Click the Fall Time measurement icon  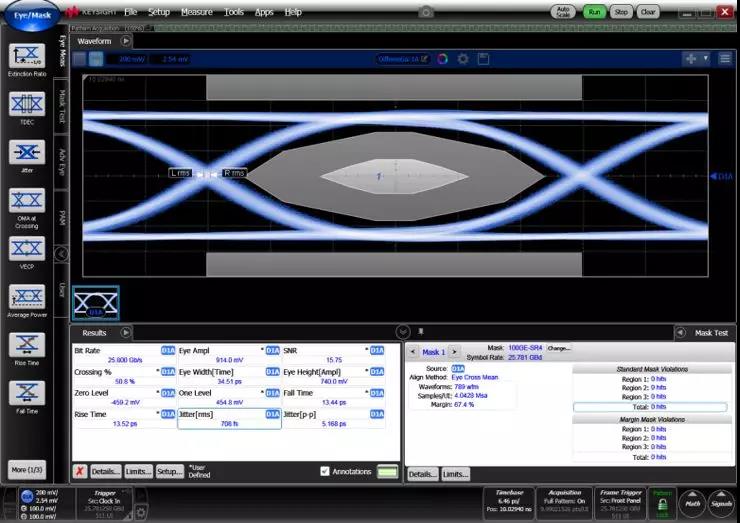click(27, 392)
